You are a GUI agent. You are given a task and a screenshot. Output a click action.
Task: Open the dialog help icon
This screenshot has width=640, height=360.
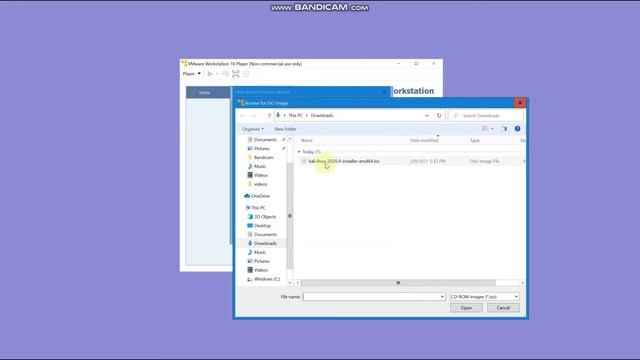[x=517, y=129]
